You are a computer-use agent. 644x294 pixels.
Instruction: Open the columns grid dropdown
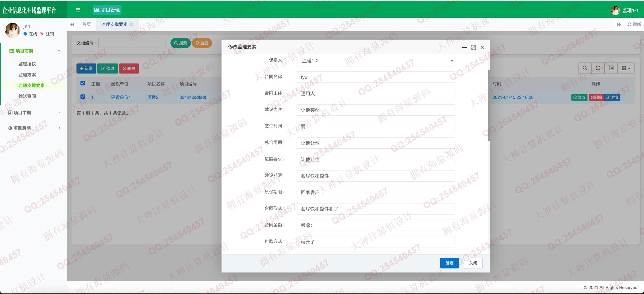coord(626,68)
